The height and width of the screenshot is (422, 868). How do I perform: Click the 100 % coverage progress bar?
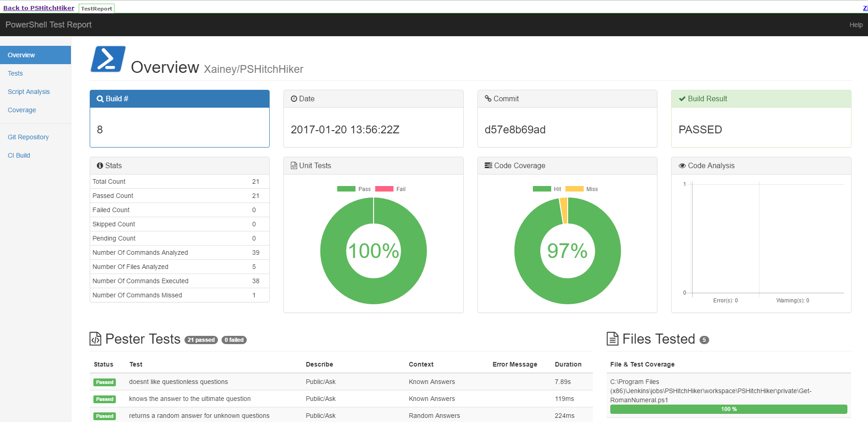pyautogui.click(x=729, y=409)
